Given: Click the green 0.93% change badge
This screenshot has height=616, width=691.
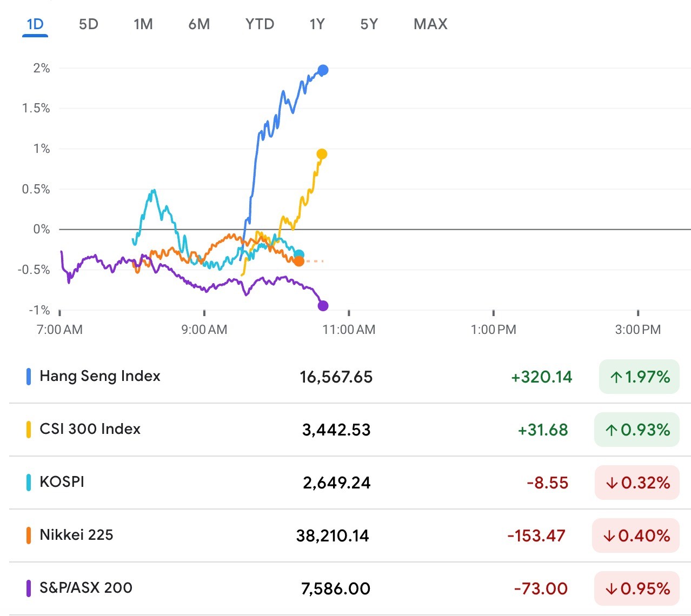Looking at the screenshot, I should [x=637, y=430].
